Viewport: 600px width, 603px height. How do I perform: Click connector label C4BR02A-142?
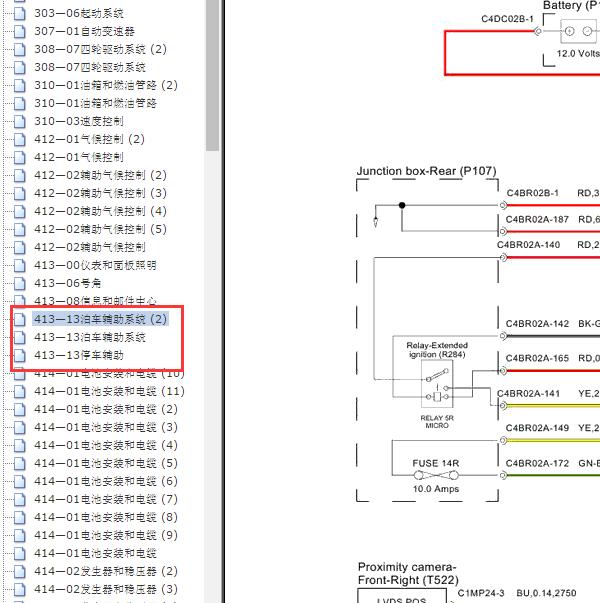coord(537,324)
